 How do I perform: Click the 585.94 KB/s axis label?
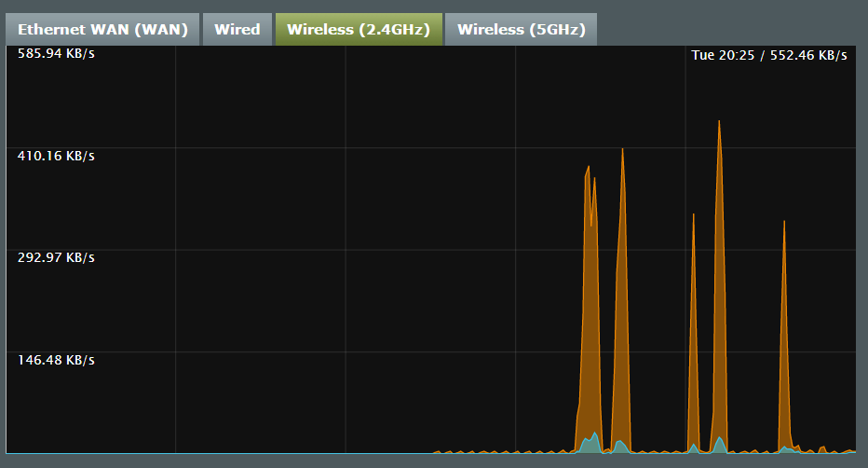click(56, 54)
